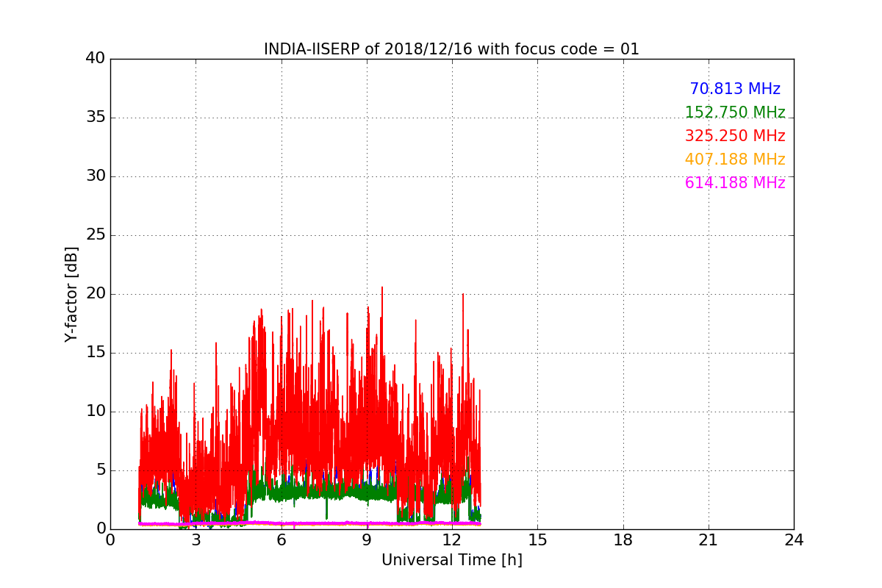The width and height of the screenshot is (882, 588).
Task: Click y-axis tick value 15
Action: tap(96, 352)
